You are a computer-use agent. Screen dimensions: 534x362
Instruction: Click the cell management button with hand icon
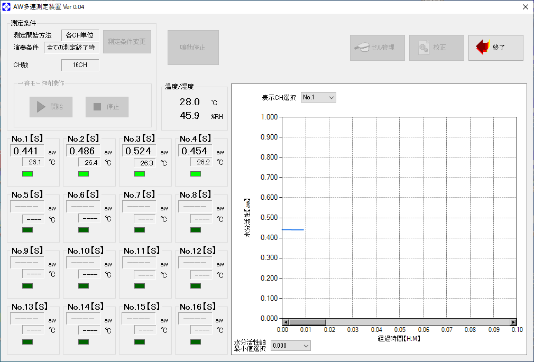[377, 48]
